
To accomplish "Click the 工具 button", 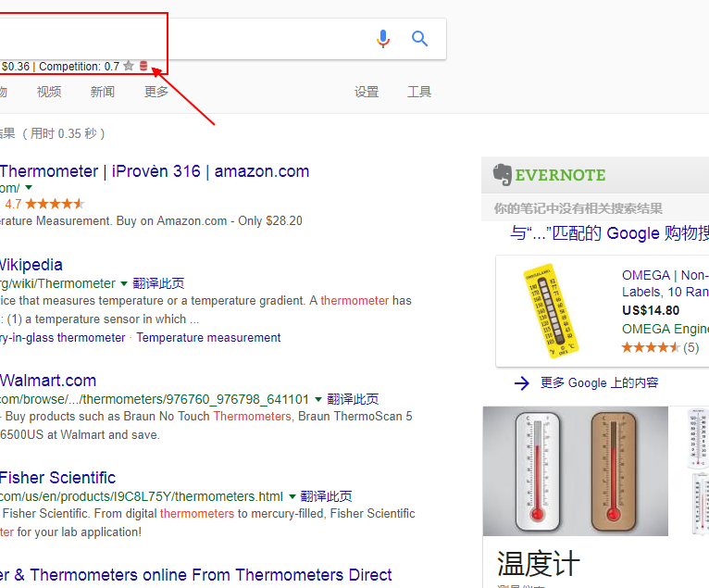I will point(419,92).
